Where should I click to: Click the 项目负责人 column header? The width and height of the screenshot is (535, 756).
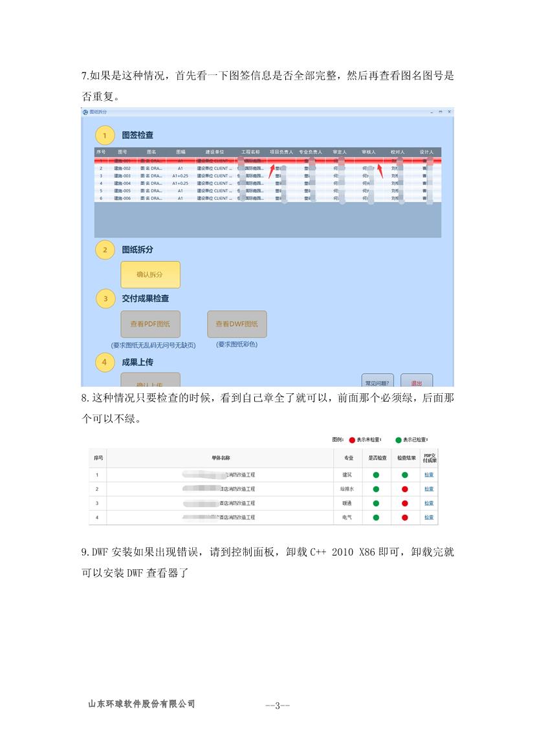281,152
